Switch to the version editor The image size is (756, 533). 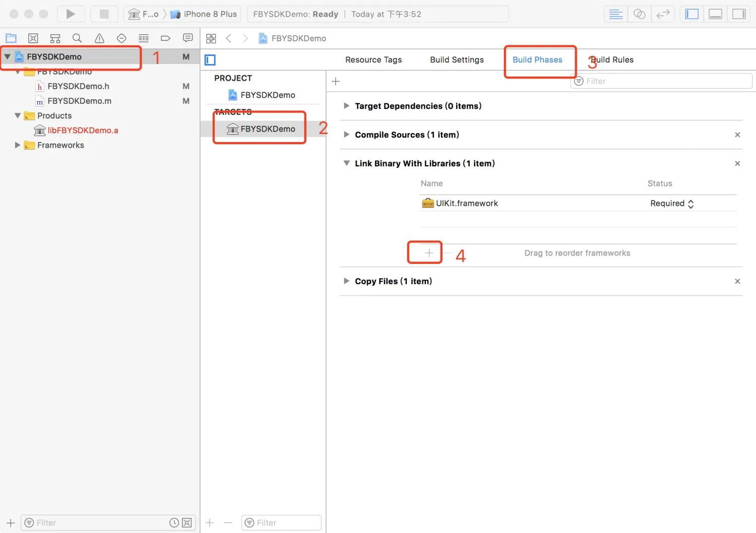(663, 14)
